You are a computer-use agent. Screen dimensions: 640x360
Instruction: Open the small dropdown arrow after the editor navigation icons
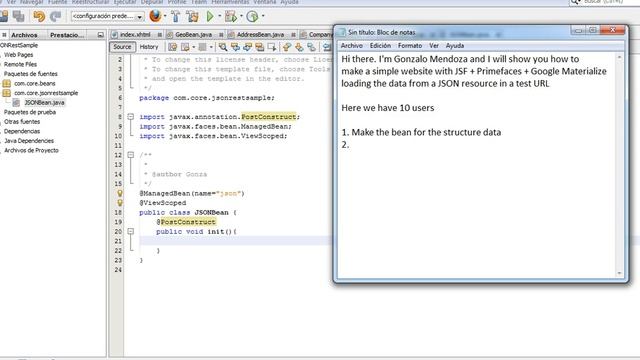tap(211, 47)
